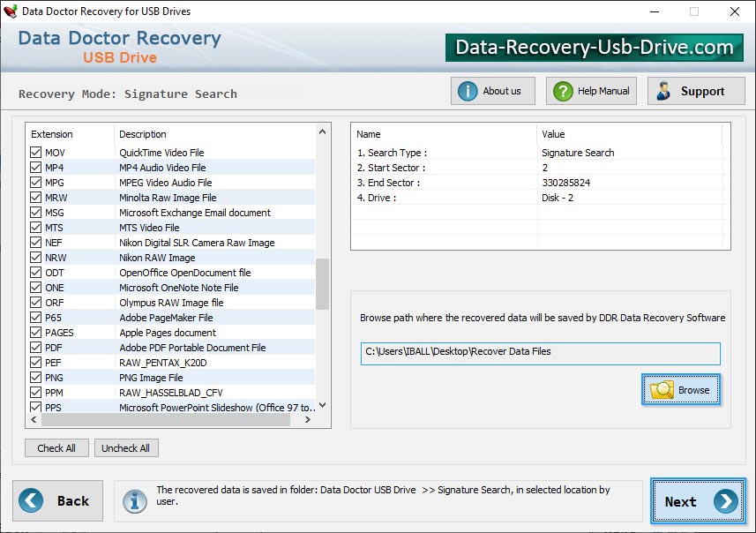Open the About us button
Screen dimensions: 756x533
(493, 91)
